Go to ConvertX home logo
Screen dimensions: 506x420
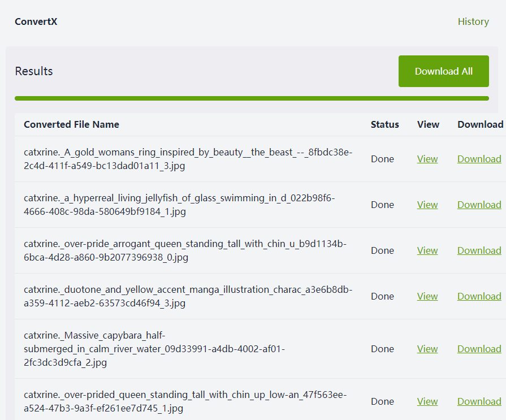pyautogui.click(x=36, y=21)
